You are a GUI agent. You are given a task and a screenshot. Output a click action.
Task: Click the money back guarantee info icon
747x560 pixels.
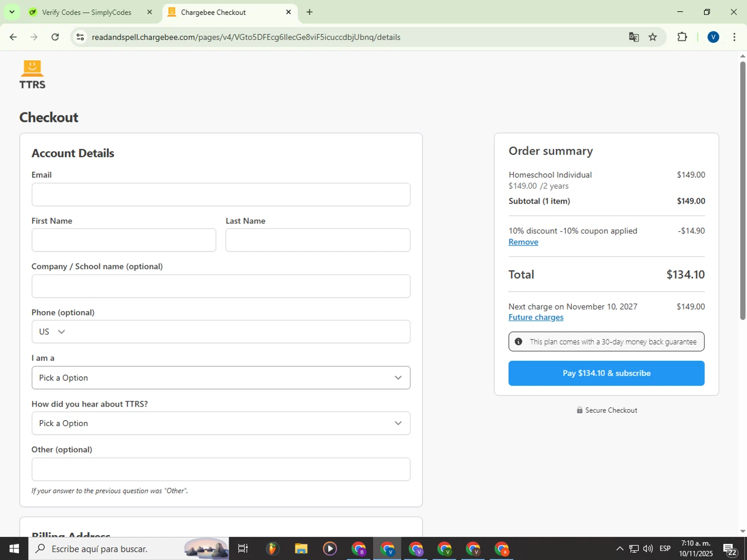tap(518, 341)
